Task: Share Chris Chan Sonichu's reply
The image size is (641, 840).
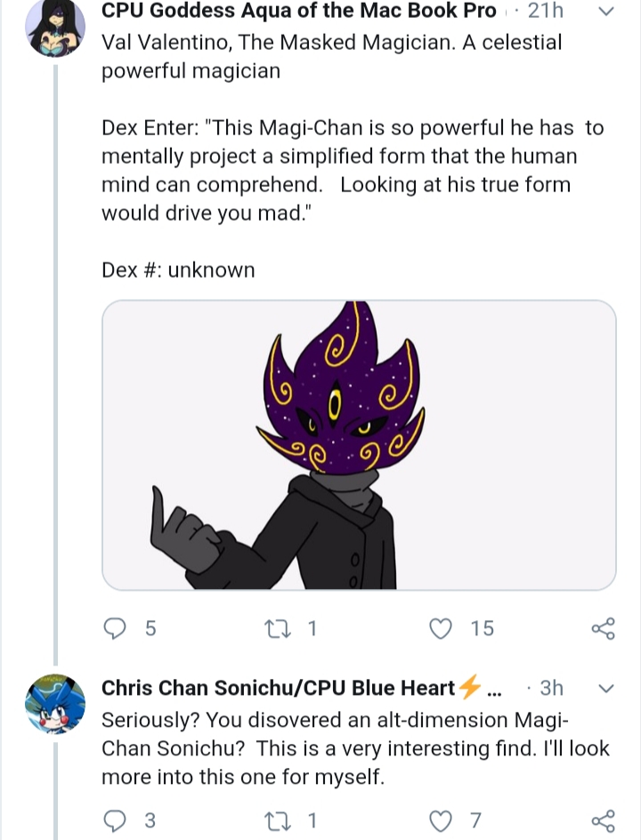Action: click(x=604, y=820)
